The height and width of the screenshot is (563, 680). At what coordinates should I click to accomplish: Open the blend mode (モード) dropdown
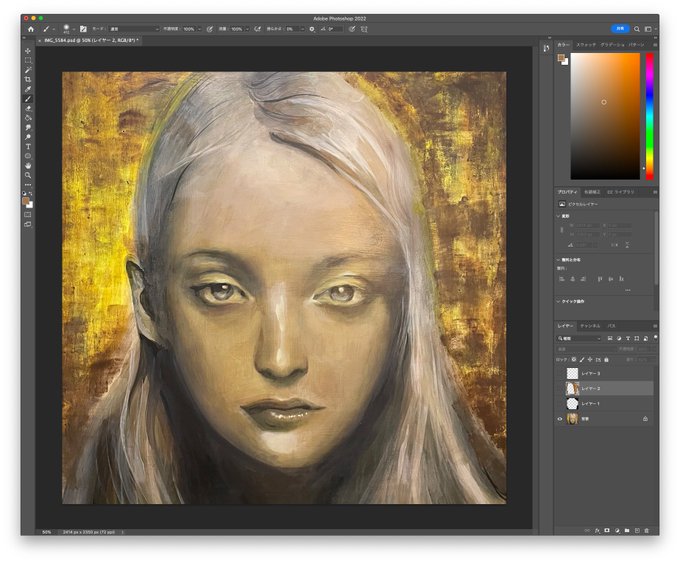(x=134, y=29)
